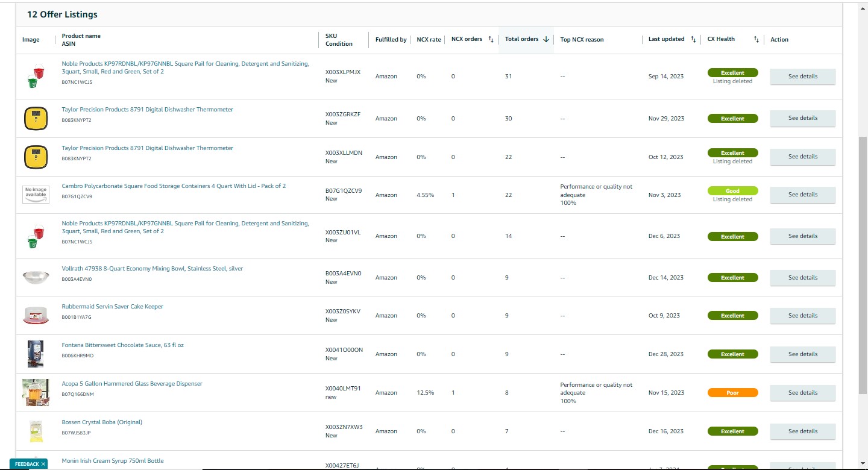See details for Vollrath Mixing Bowl
Viewport: 868px width, 470px height.
803,278
